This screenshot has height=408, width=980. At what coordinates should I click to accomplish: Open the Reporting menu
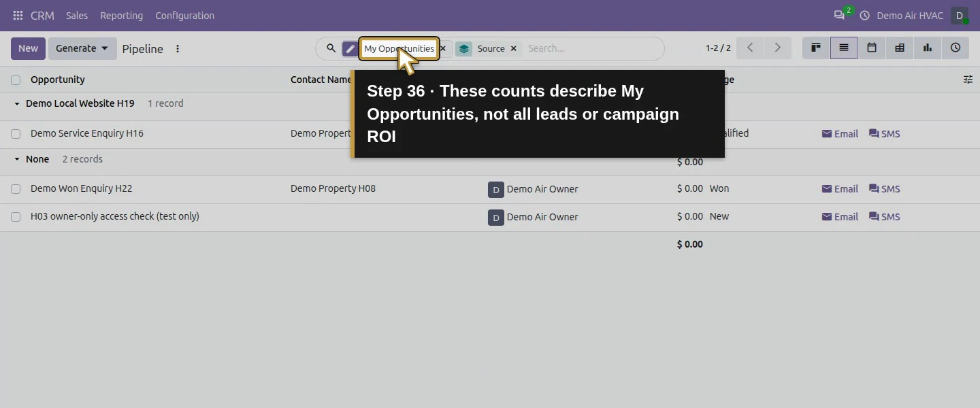[x=121, y=16]
